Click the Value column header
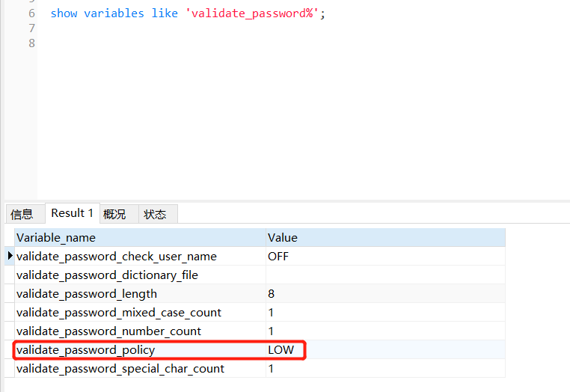Screen dimensions: 570x392 385,237
